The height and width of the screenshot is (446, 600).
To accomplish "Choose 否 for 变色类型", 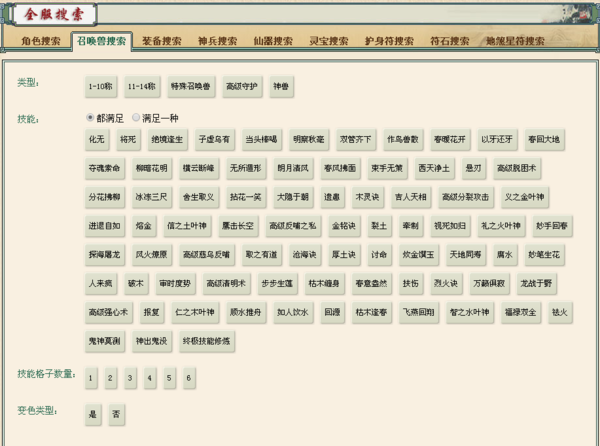I will 117,414.
